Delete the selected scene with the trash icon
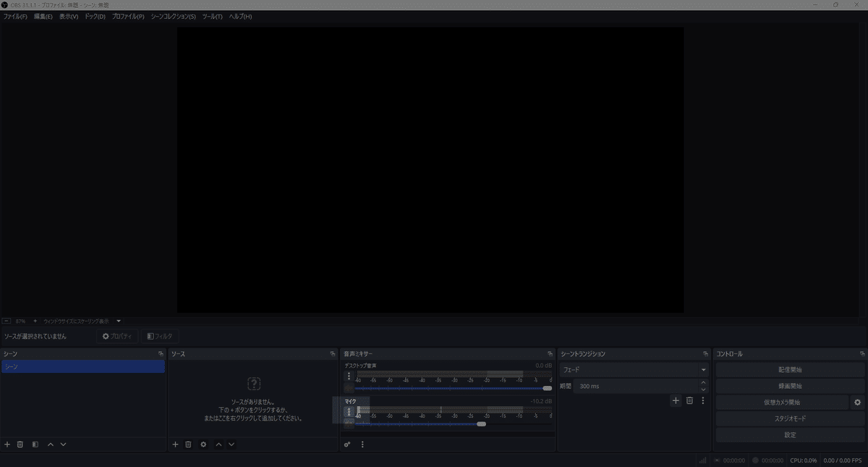 click(x=20, y=445)
